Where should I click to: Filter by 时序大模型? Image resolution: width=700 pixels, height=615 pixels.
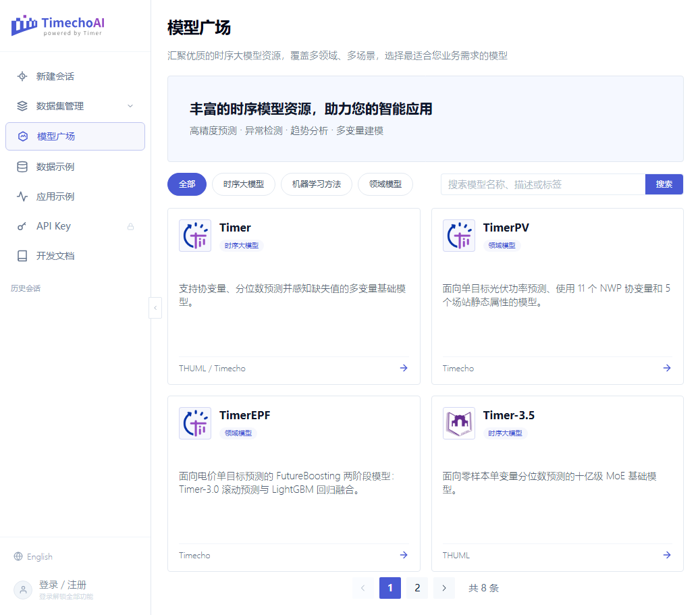pos(244,184)
